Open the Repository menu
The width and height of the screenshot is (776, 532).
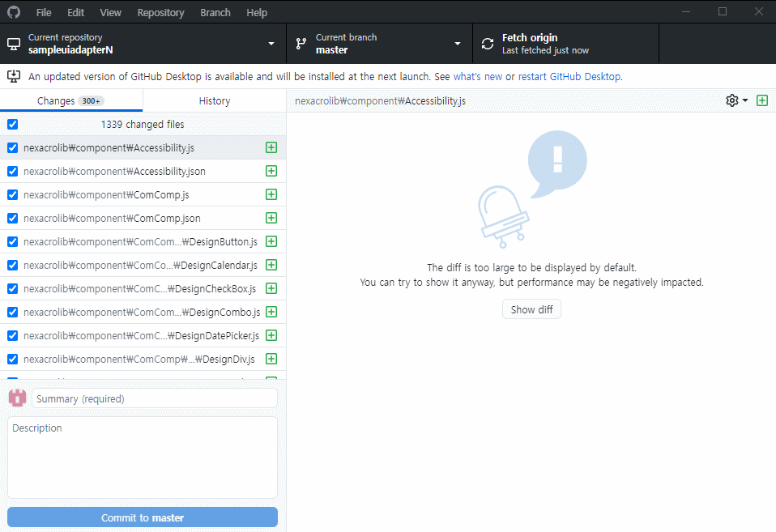(161, 12)
